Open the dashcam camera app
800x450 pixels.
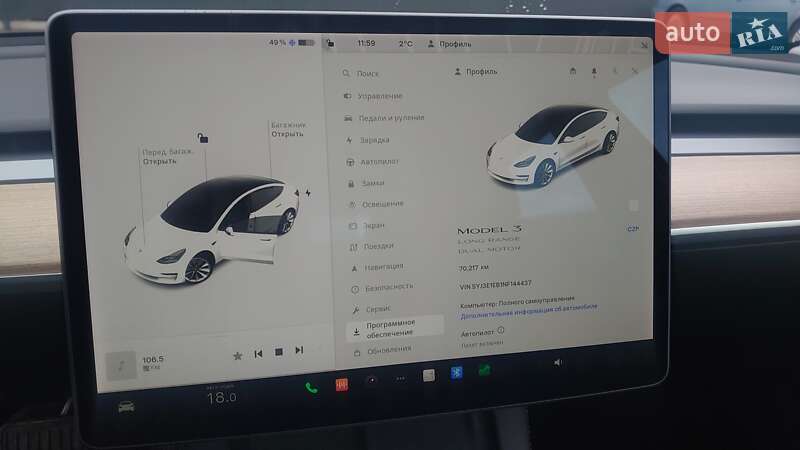(371, 381)
